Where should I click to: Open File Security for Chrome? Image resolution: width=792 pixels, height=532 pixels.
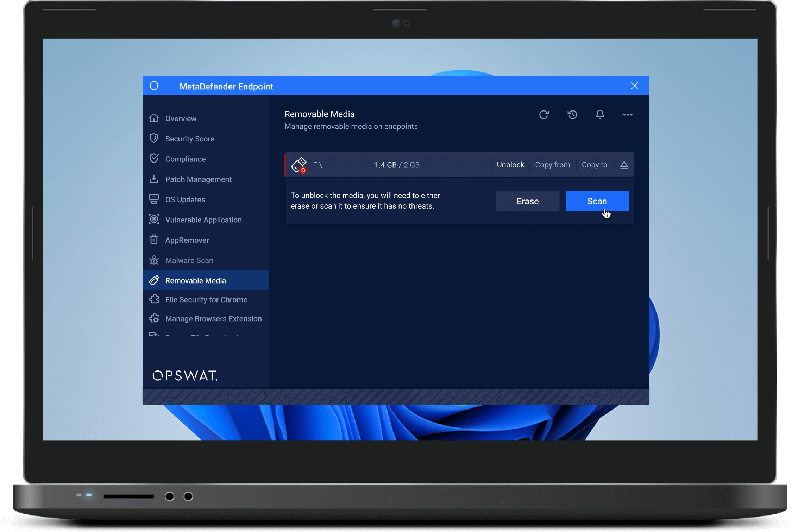(206, 300)
